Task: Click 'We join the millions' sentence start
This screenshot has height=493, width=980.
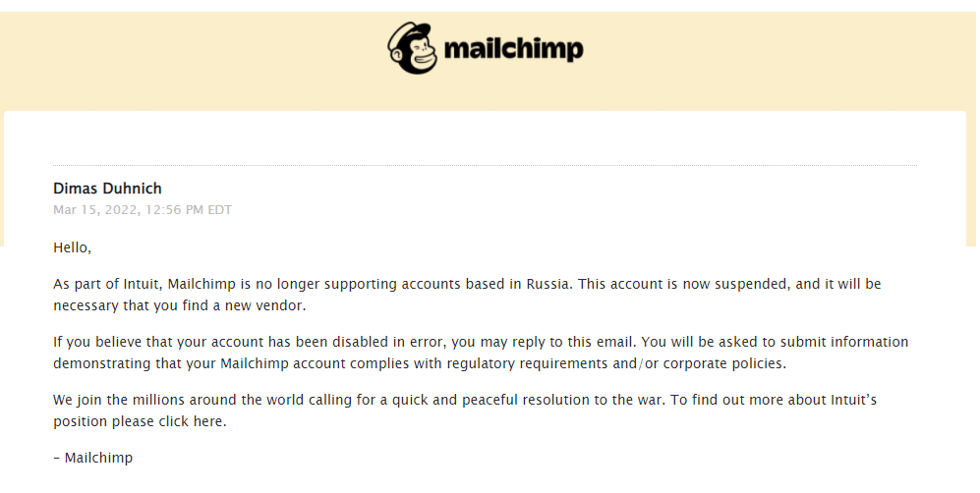Action: click(118, 403)
